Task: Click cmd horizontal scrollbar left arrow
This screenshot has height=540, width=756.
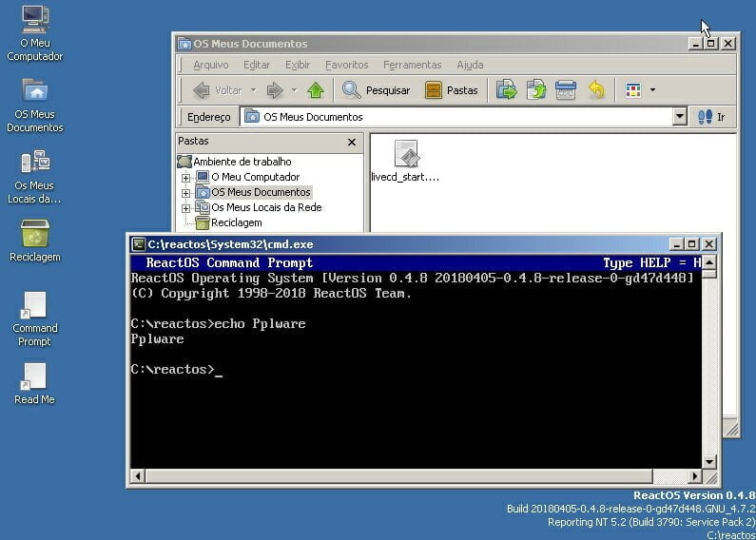Action: pos(137,476)
